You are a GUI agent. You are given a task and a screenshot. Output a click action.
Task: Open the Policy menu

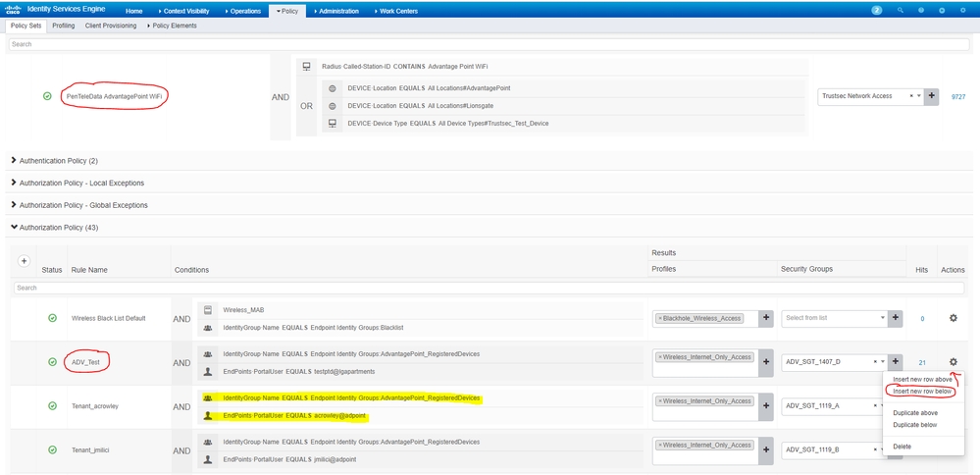pos(287,11)
